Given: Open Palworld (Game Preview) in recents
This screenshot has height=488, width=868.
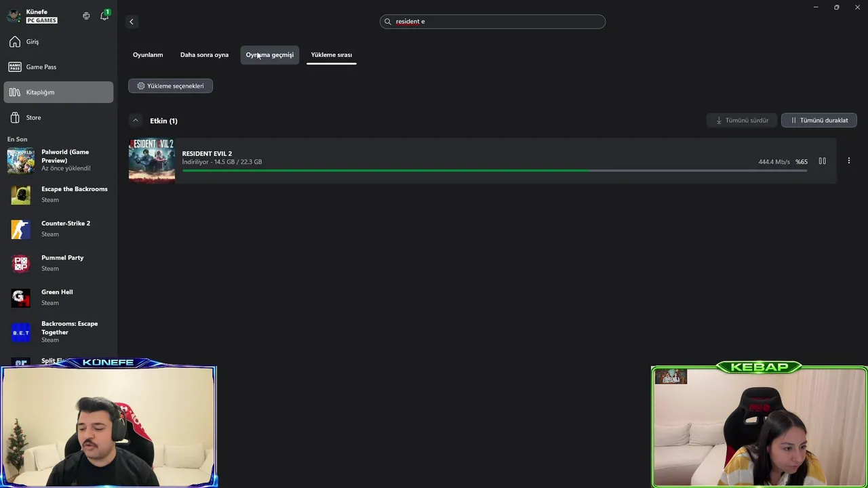Looking at the screenshot, I should click(58, 161).
